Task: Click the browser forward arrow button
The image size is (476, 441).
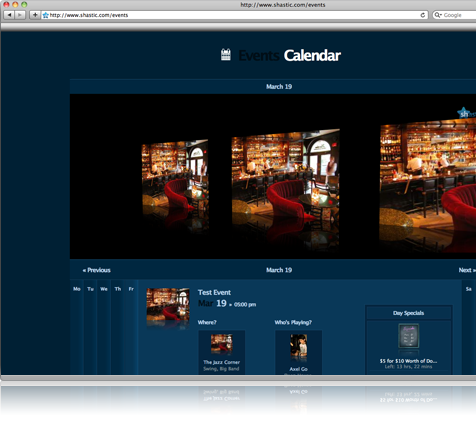Action: pyautogui.click(x=20, y=15)
